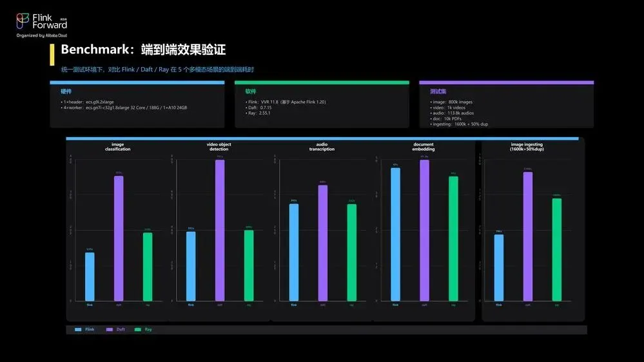
Task: Click the green Ray bar in image ingesting
Action: [557, 250]
